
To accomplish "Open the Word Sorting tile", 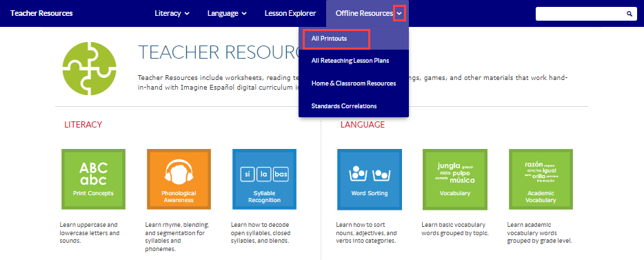I will (370, 179).
